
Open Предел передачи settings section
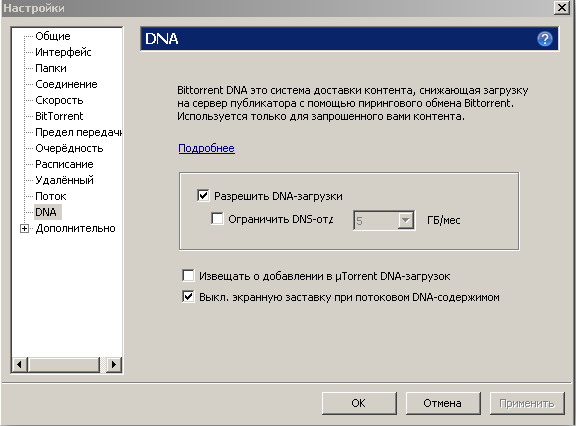[x=78, y=132]
